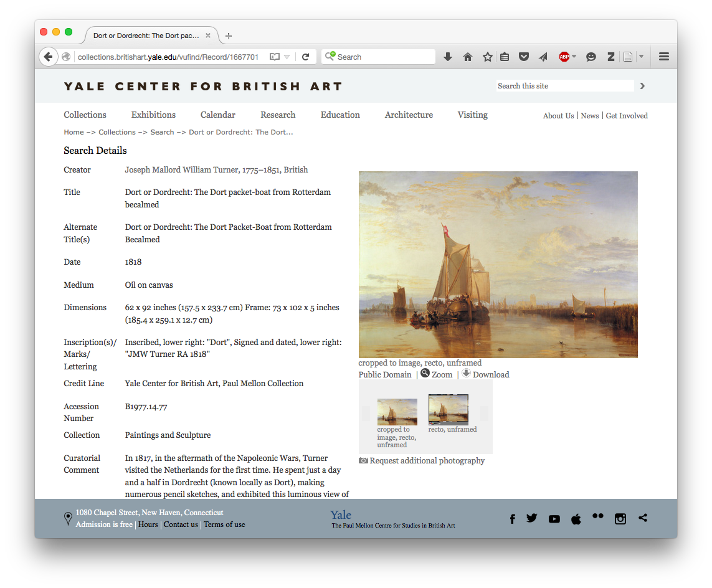This screenshot has width=712, height=588.
Task: Click the Yale footer logo
Action: tap(341, 515)
